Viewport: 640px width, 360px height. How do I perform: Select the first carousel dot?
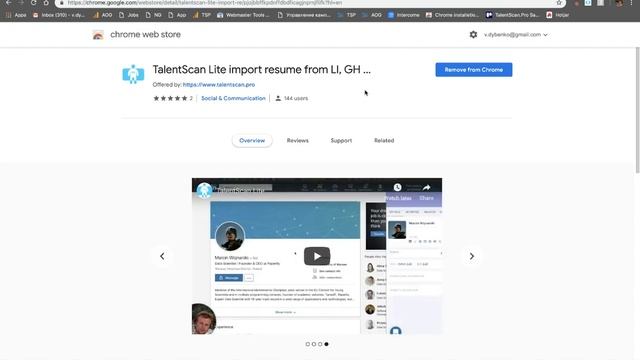pyautogui.click(x=308, y=344)
